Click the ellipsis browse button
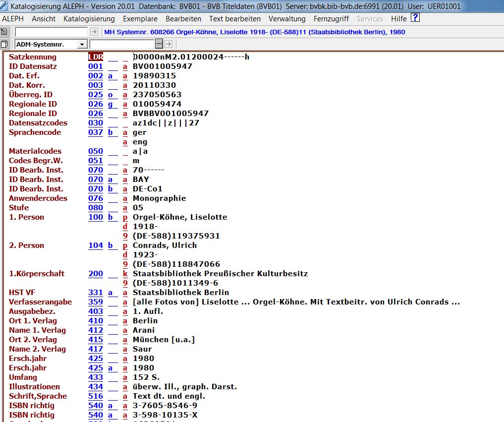Image resolution: width=504 pixels, height=422 pixels. point(159,45)
